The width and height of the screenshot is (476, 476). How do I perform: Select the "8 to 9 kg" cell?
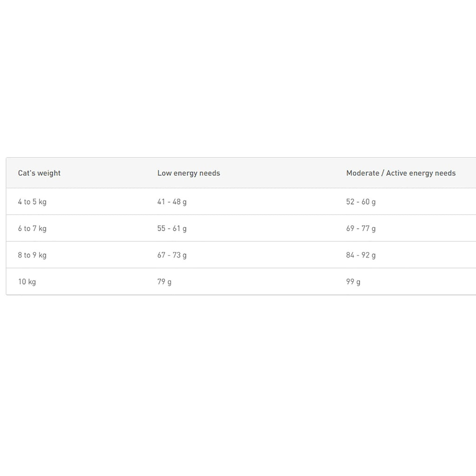32,255
